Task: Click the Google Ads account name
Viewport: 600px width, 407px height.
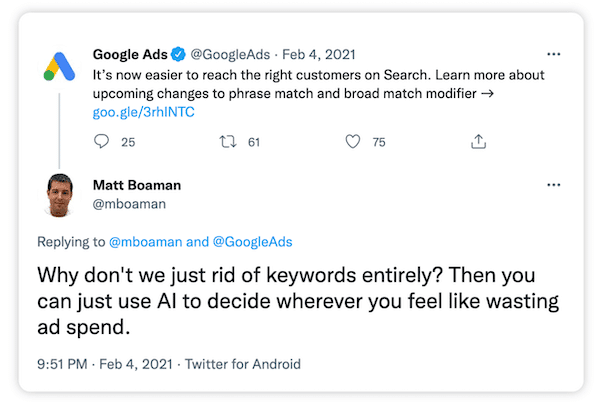Action: pos(129,53)
